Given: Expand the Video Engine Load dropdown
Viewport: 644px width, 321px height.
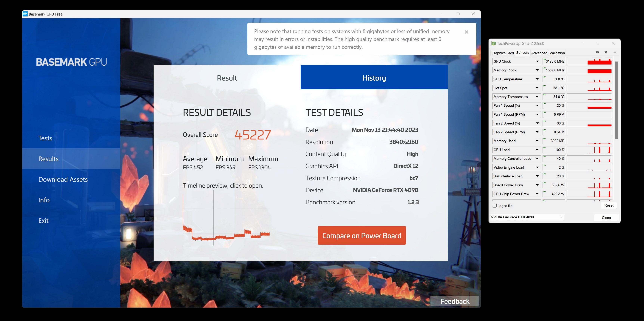Looking at the screenshot, I should 537,167.
